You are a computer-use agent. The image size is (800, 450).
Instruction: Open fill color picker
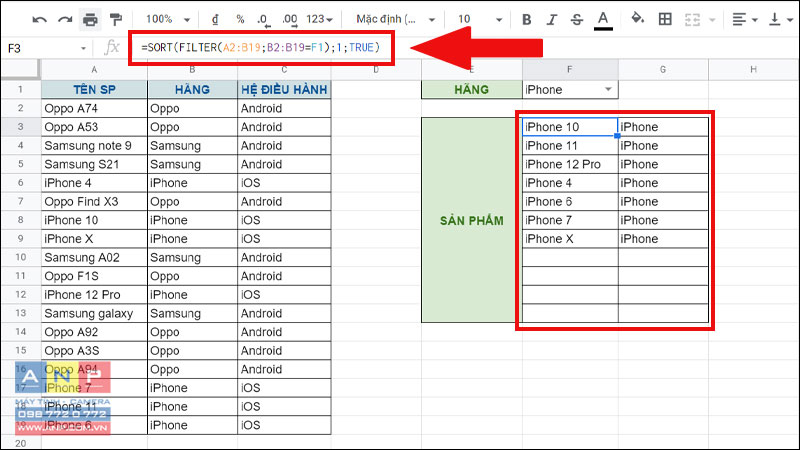[x=637, y=19]
